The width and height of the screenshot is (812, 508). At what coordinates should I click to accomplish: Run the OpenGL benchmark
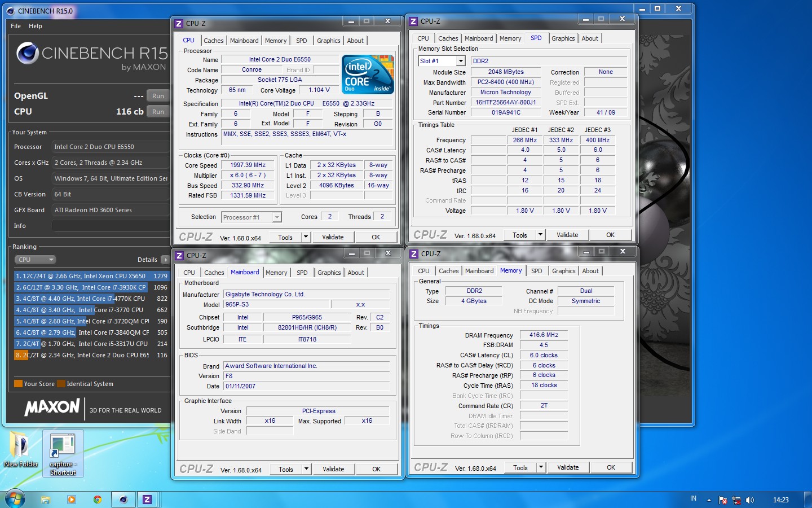tap(158, 96)
